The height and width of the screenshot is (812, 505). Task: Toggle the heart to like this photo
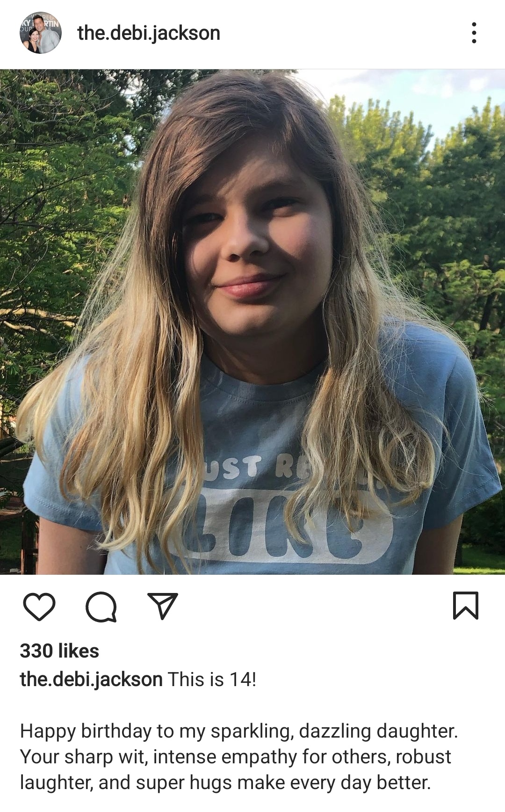coord(39,606)
